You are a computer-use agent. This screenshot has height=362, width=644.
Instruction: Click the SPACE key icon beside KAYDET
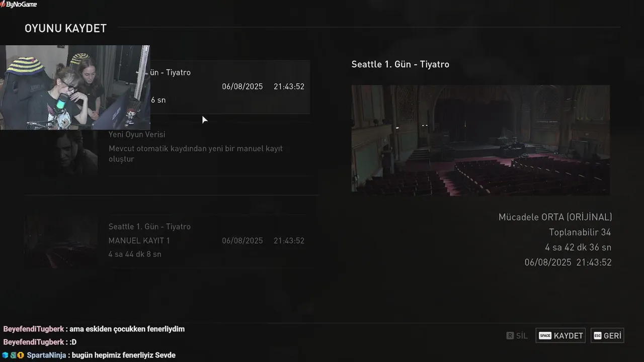(x=545, y=336)
